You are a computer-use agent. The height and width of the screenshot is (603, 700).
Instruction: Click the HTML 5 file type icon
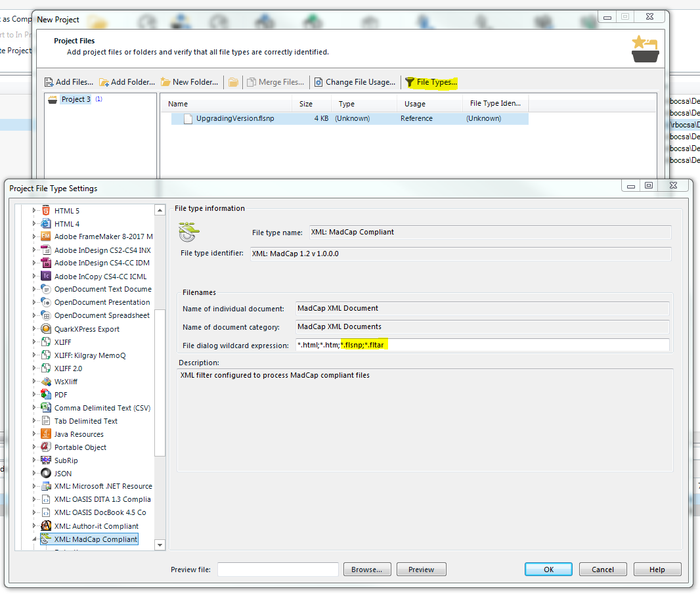(46, 210)
